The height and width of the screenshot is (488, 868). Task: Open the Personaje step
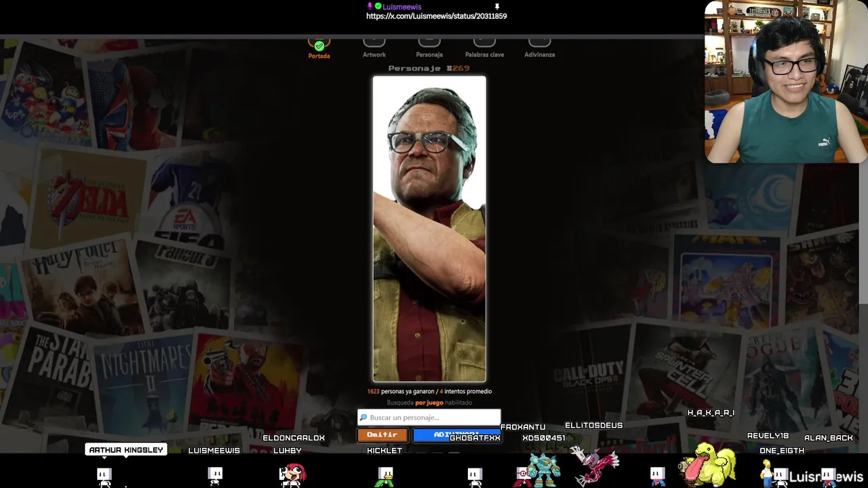[x=429, y=48]
